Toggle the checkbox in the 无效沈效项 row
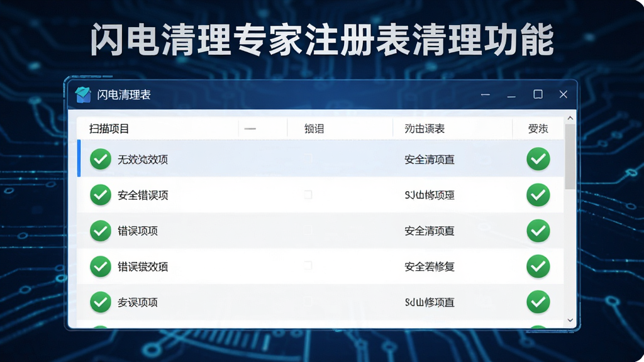The height and width of the screenshot is (362, 644). [x=308, y=158]
